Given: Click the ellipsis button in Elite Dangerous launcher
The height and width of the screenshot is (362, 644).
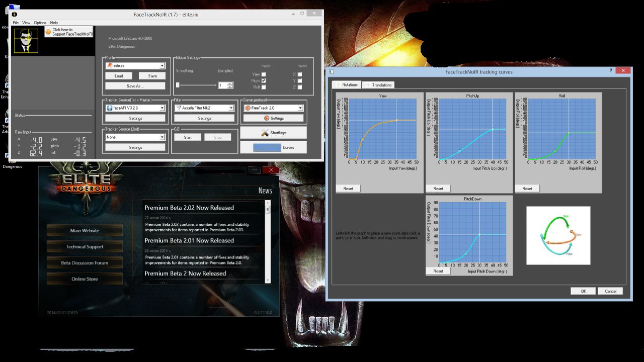Looking at the screenshot, I should [255, 170].
